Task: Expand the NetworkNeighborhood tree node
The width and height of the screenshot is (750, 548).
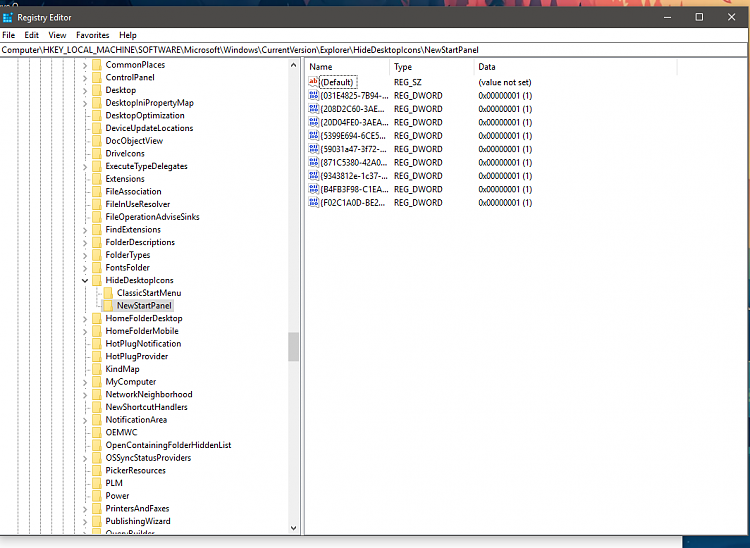Action: 85,394
